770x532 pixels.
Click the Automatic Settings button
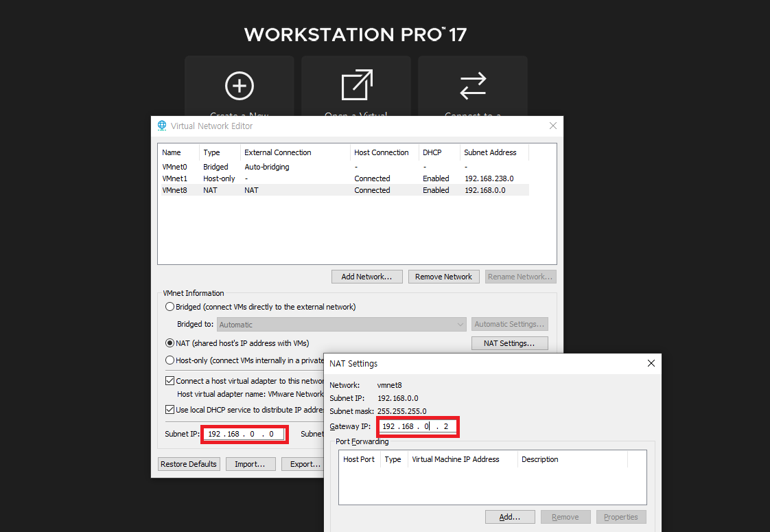(x=509, y=324)
